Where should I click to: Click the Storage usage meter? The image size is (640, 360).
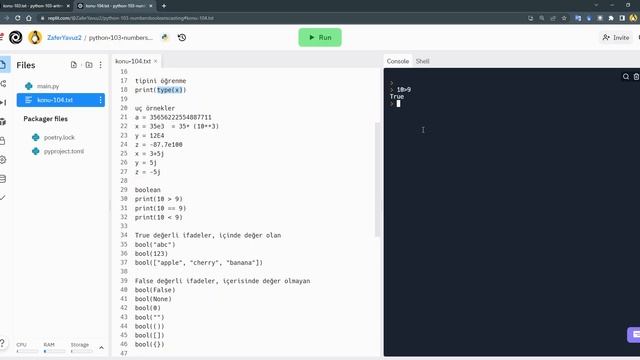pyautogui.click(x=81, y=348)
